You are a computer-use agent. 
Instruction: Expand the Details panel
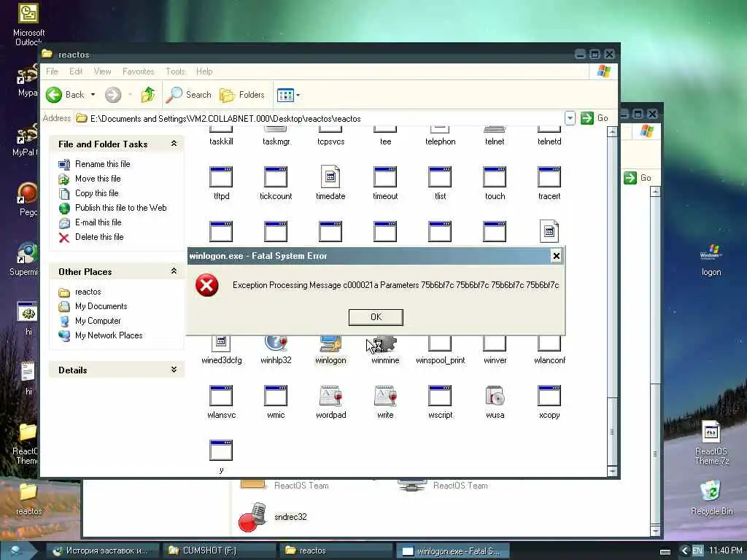pyautogui.click(x=174, y=370)
